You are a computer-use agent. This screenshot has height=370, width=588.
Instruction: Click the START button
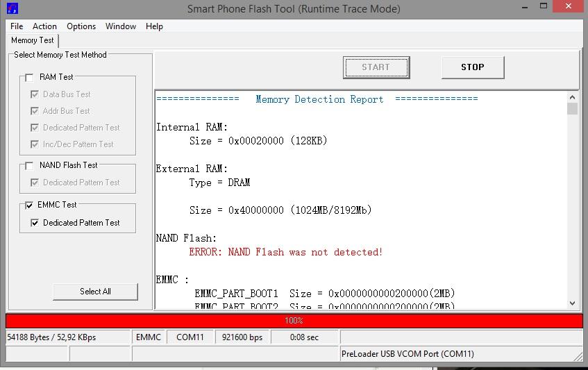(x=376, y=67)
